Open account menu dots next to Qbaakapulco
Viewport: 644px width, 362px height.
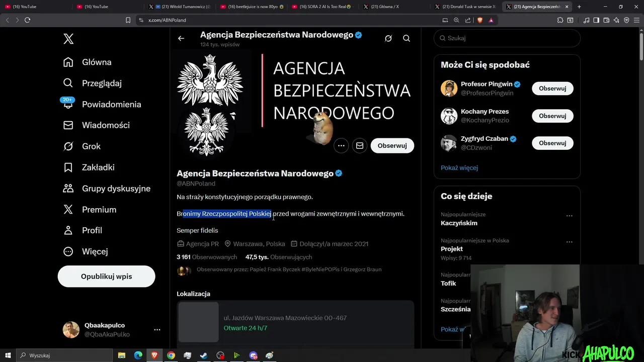point(157,330)
